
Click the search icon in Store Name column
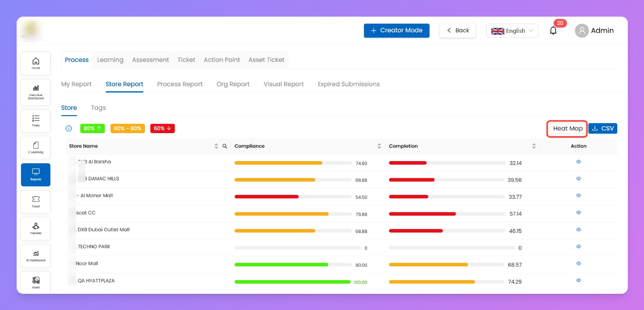click(x=225, y=146)
